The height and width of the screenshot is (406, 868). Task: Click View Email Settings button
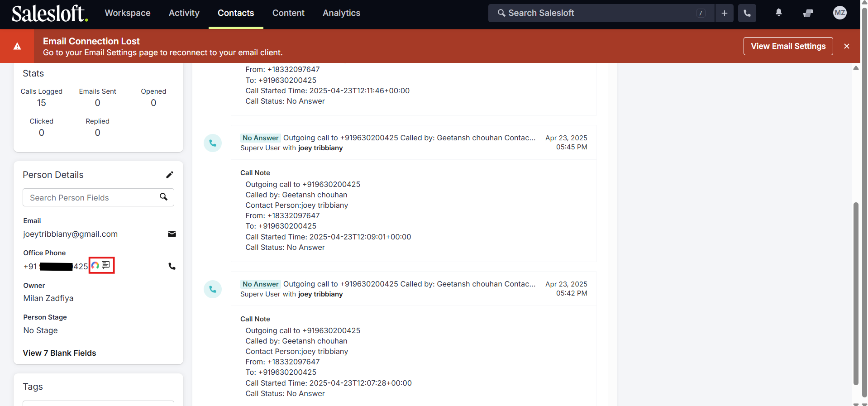click(x=788, y=46)
